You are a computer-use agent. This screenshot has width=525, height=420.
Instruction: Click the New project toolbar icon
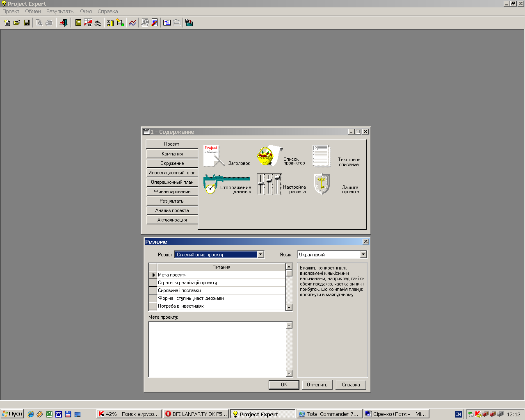coord(7,23)
